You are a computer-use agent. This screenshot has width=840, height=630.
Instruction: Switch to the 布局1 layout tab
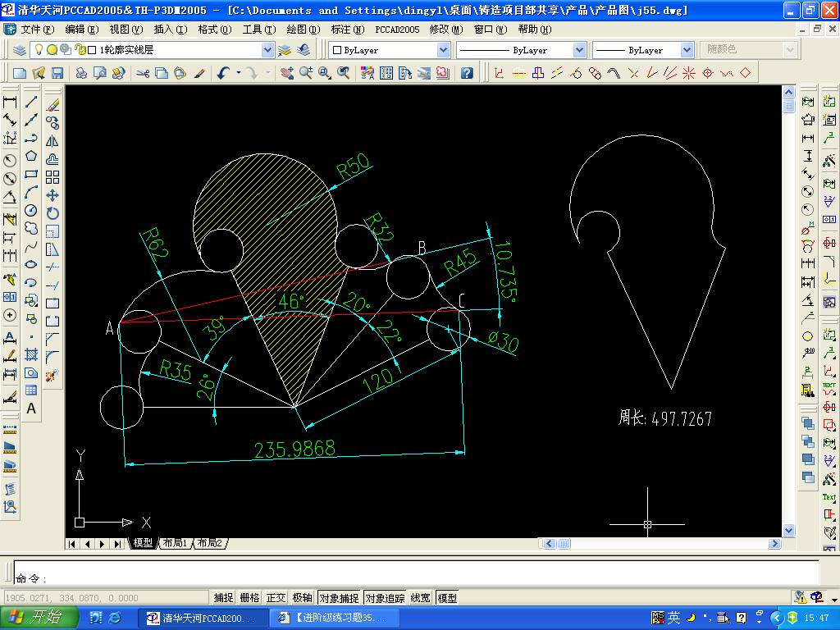click(176, 543)
